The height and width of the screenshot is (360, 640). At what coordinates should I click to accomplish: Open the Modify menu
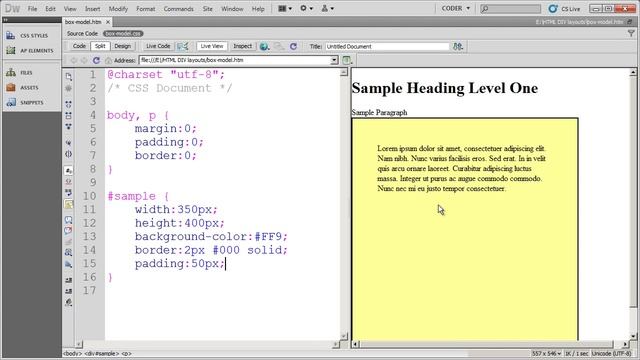118,9
